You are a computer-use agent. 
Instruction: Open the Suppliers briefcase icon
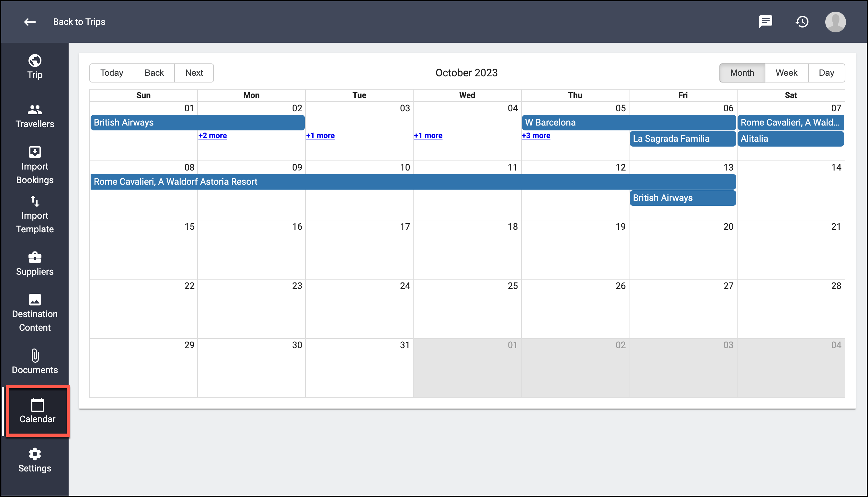point(35,257)
